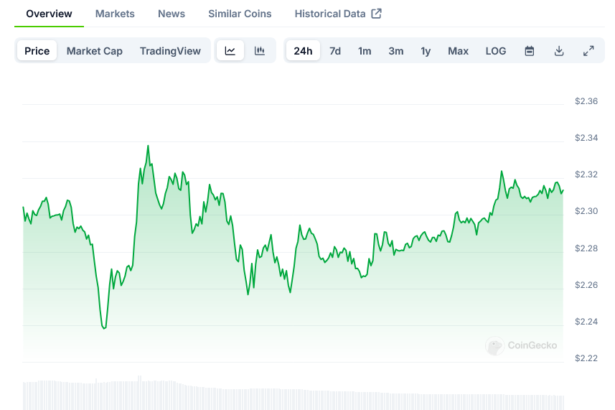The width and height of the screenshot is (615, 410).
Task: Switch chart to TradingView
Action: click(x=170, y=51)
